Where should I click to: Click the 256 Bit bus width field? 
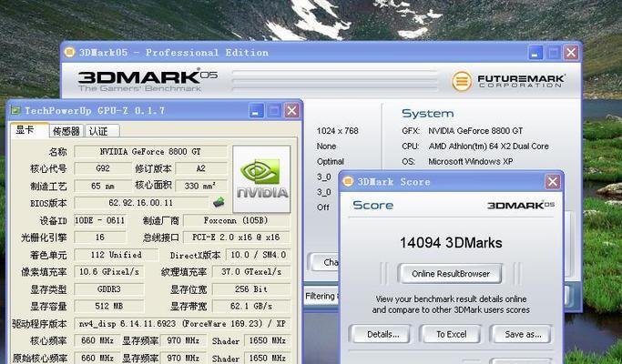[251, 289]
